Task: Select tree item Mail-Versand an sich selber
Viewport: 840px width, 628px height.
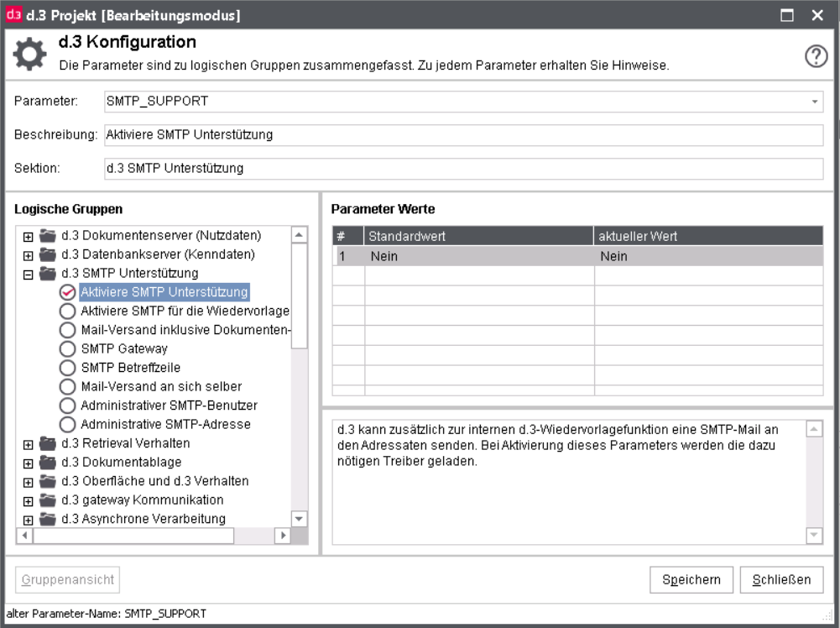Action: click(x=161, y=387)
